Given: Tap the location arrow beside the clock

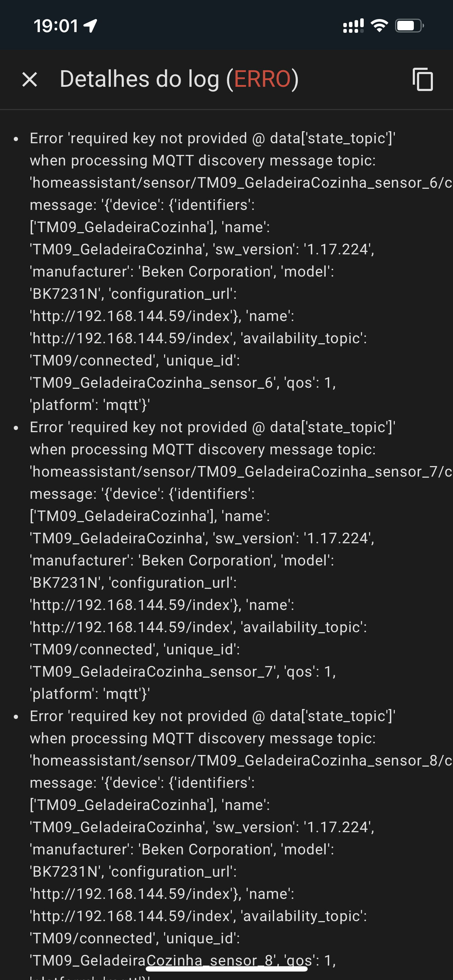Looking at the screenshot, I should click(91, 26).
